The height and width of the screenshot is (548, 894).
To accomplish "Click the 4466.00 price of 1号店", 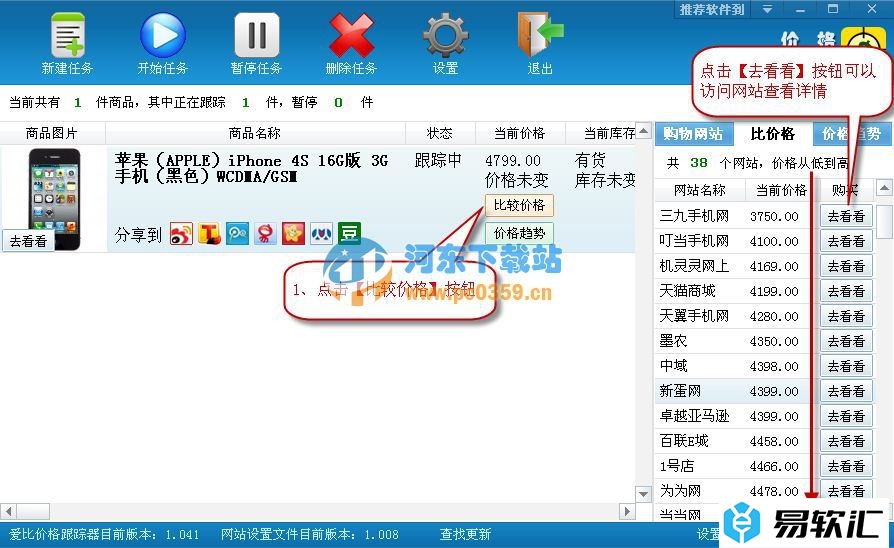I will click(774, 466).
